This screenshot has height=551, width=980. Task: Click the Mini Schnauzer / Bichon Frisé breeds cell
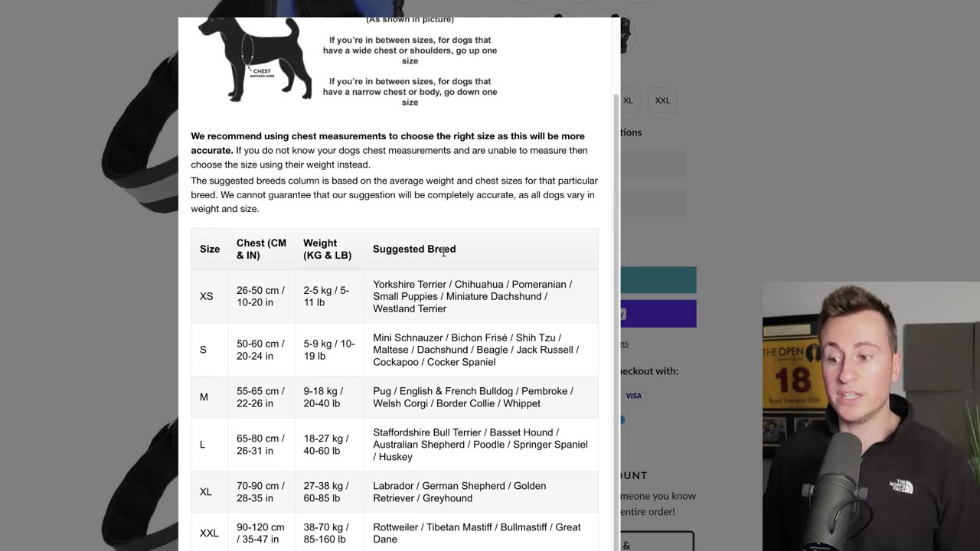coord(481,350)
